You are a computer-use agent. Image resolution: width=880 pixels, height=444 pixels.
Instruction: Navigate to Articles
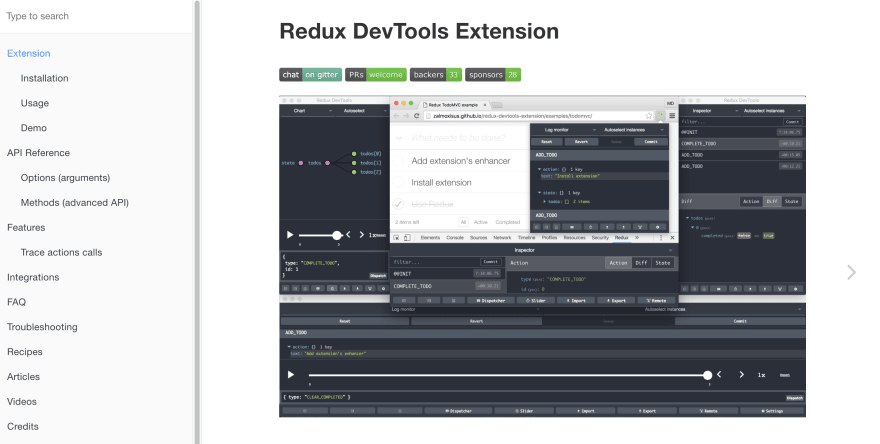click(23, 377)
